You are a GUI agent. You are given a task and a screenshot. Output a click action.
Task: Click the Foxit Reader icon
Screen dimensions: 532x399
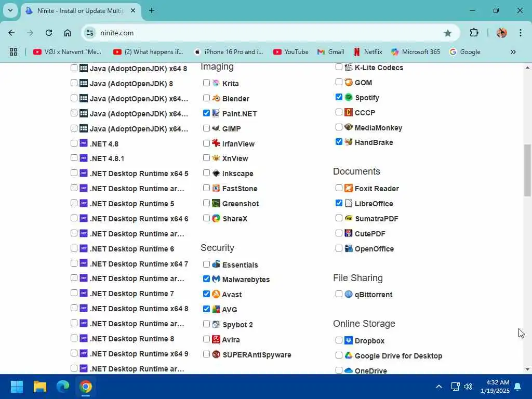click(x=349, y=188)
